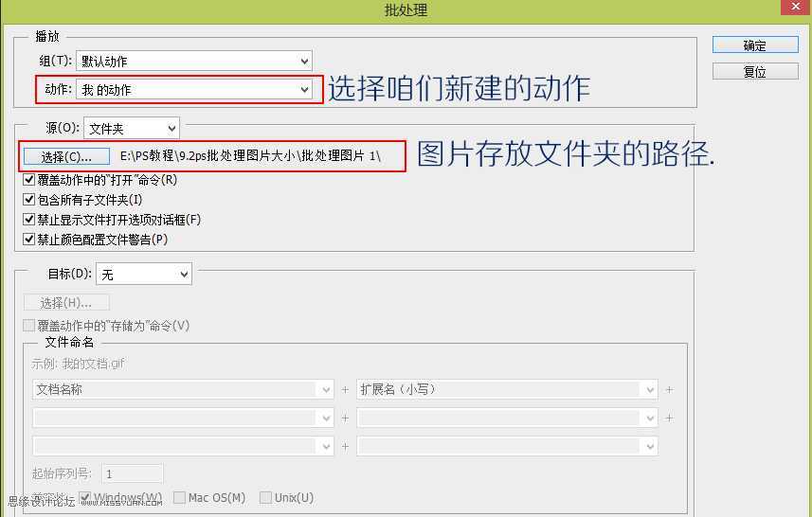
Task: Uncheck 覆盖动作中的"打开"命令 checkbox
Action: click(x=29, y=180)
